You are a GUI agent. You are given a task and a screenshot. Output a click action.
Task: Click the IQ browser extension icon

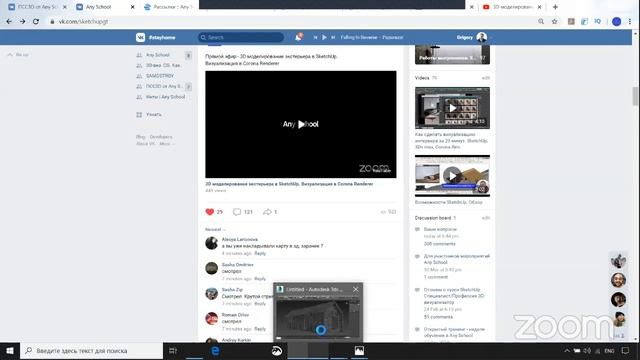(x=598, y=21)
